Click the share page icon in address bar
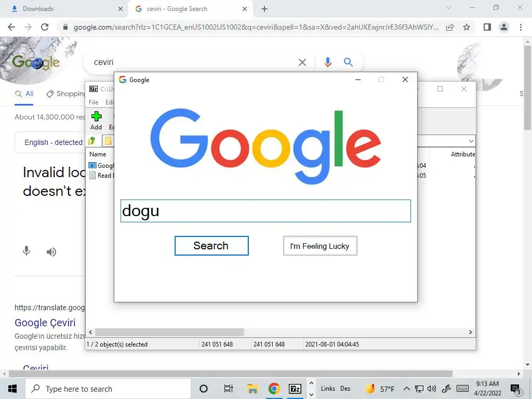Screen dimensions: 532x399 point(450,27)
